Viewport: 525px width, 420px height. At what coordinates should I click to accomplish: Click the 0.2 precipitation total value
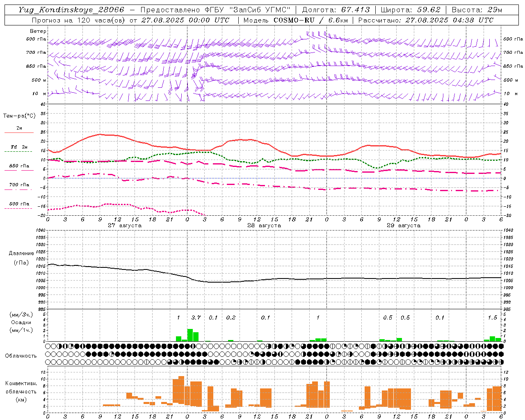pyautogui.click(x=231, y=317)
